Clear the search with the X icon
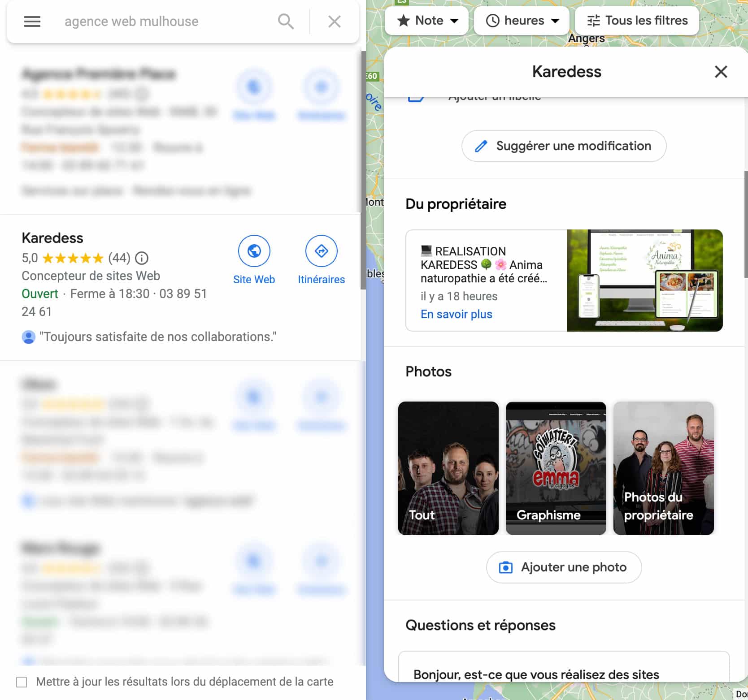 pyautogui.click(x=334, y=22)
